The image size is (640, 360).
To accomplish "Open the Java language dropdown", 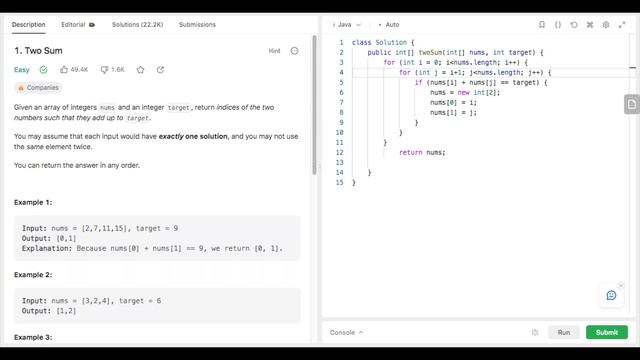I will point(347,24).
